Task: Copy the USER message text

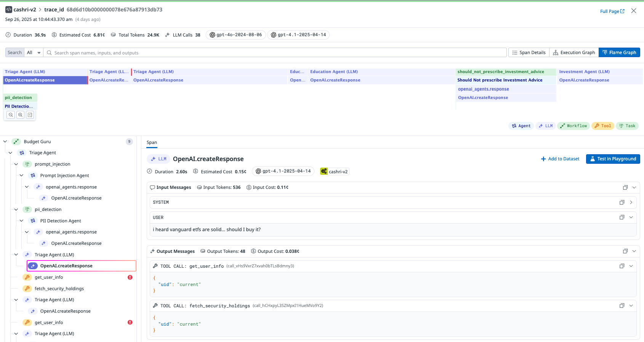Action: point(622,217)
